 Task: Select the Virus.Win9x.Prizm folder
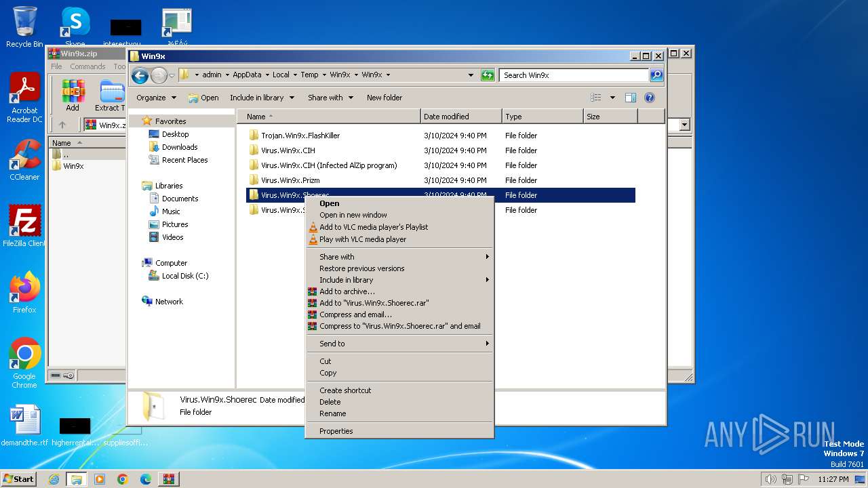point(290,180)
